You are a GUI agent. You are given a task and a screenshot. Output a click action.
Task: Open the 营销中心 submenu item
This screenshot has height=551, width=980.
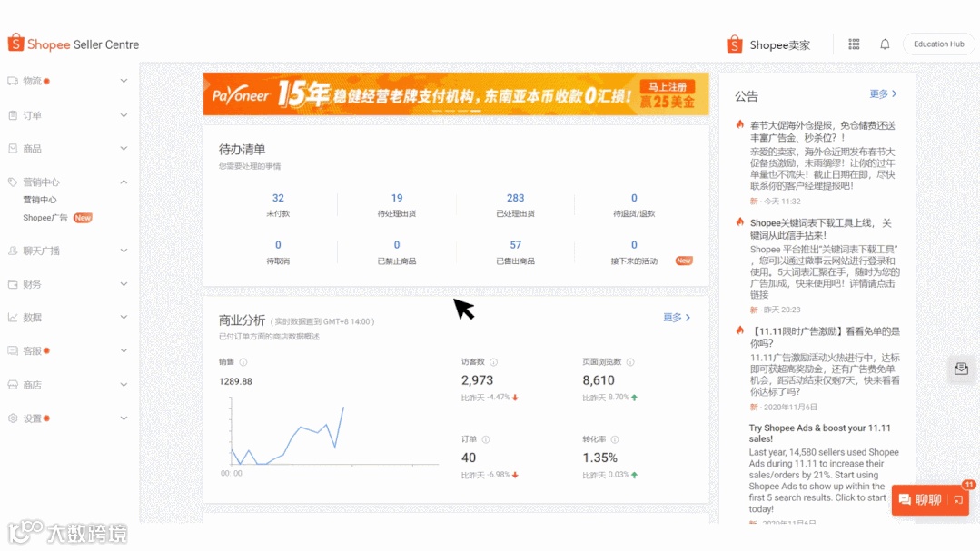pyautogui.click(x=40, y=200)
